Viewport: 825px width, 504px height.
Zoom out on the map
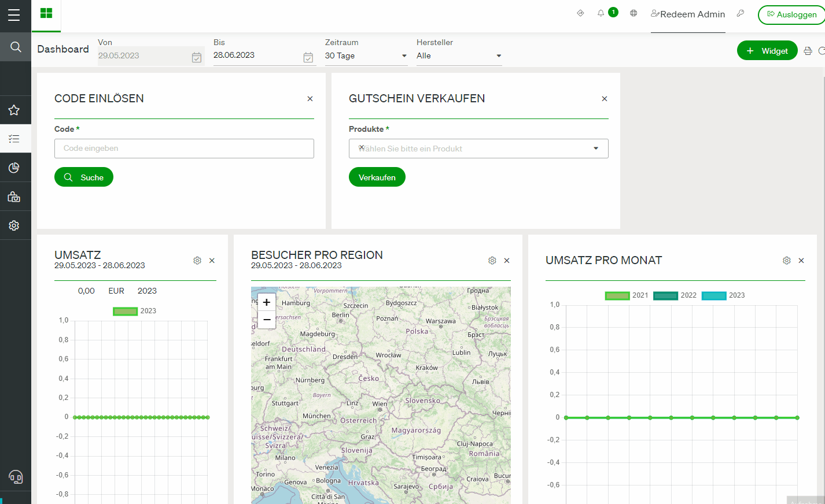point(267,320)
